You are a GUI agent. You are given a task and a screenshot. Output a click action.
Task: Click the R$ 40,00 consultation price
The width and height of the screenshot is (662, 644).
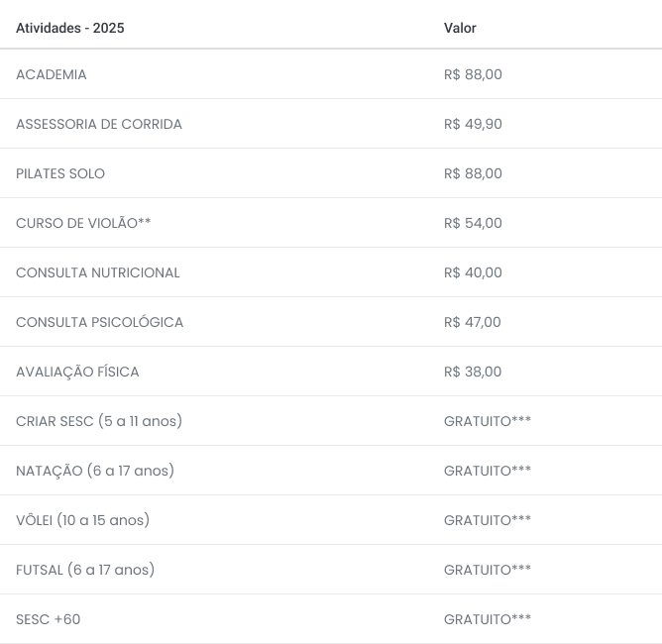[x=473, y=272]
